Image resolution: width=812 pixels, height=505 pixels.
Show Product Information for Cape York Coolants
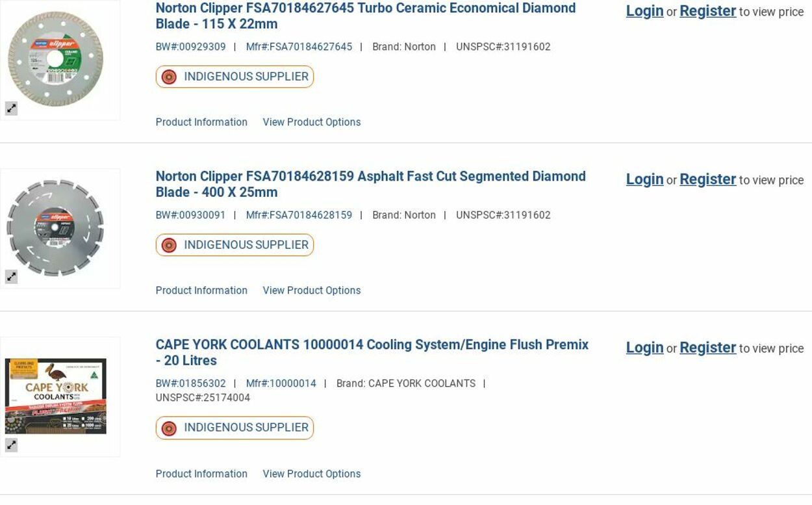tap(201, 474)
